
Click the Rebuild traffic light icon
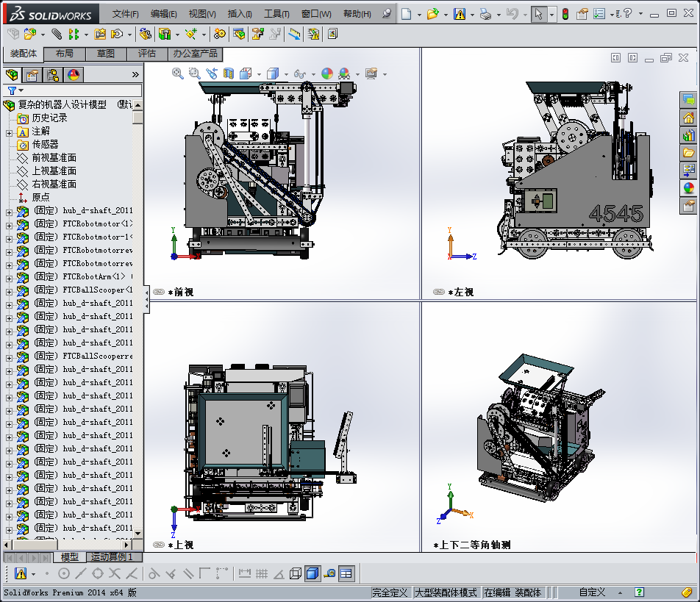[x=565, y=14]
